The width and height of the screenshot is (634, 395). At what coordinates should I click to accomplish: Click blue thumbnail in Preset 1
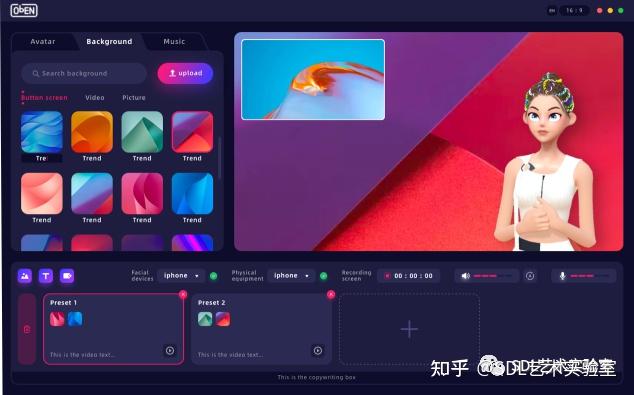75,319
